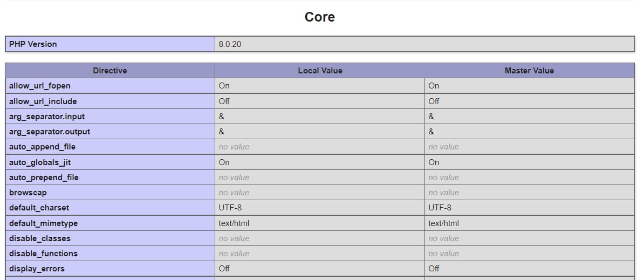Select the allow_url_include directive name

[x=43, y=101]
